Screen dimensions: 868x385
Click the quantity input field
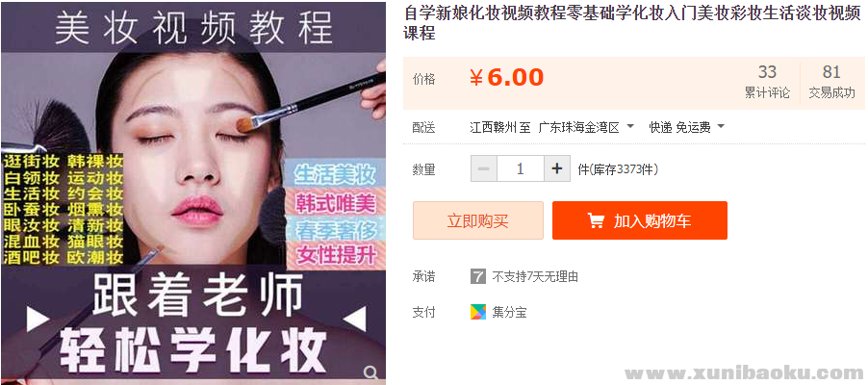coord(521,168)
